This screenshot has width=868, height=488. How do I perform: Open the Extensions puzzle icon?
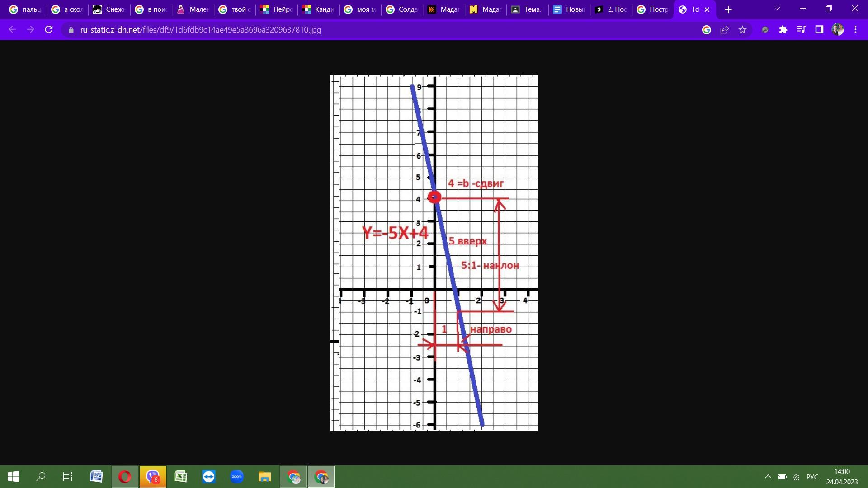(x=783, y=30)
